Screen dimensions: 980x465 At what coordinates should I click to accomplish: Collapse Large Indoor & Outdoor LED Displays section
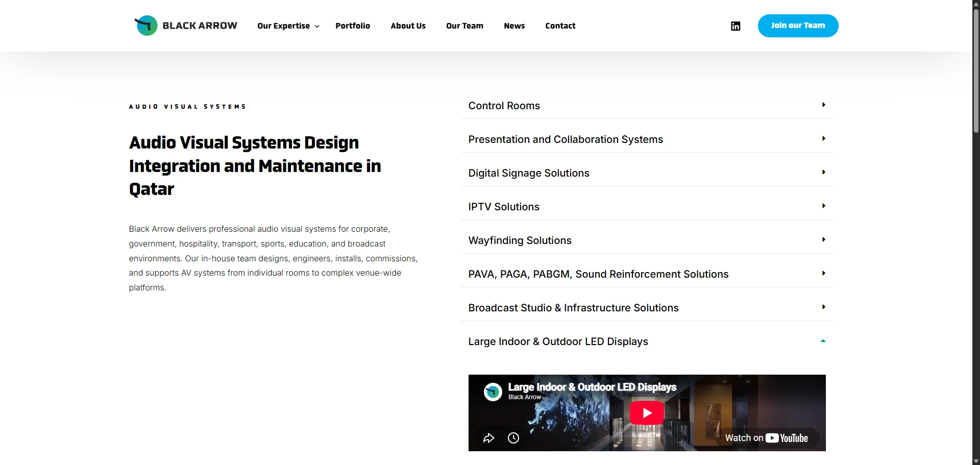point(647,341)
